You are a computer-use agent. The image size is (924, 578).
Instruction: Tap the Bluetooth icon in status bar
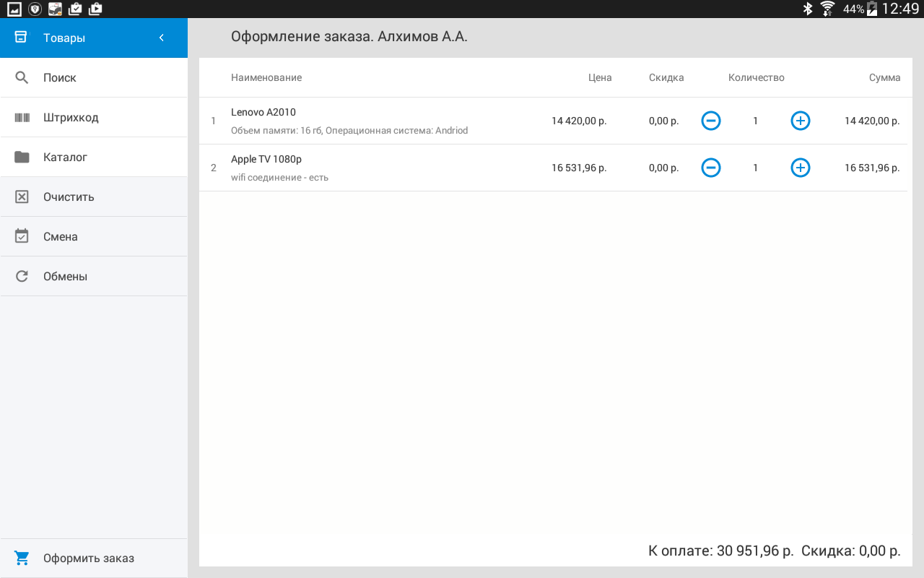[x=808, y=9]
